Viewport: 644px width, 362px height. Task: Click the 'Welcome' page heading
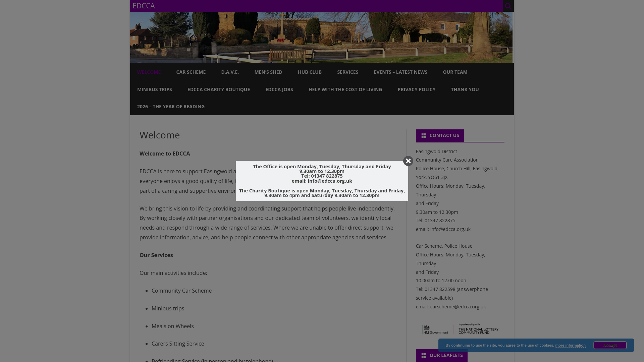pyautogui.click(x=160, y=135)
